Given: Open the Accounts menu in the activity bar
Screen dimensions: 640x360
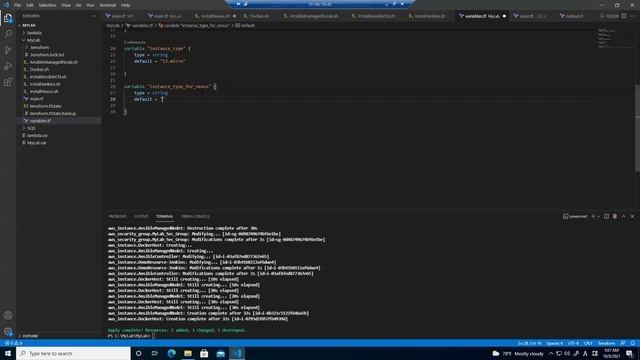Looking at the screenshot, I should [x=8, y=315].
